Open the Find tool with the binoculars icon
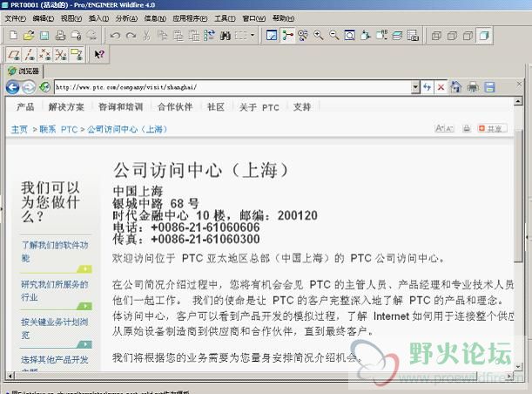 pyautogui.click(x=226, y=36)
